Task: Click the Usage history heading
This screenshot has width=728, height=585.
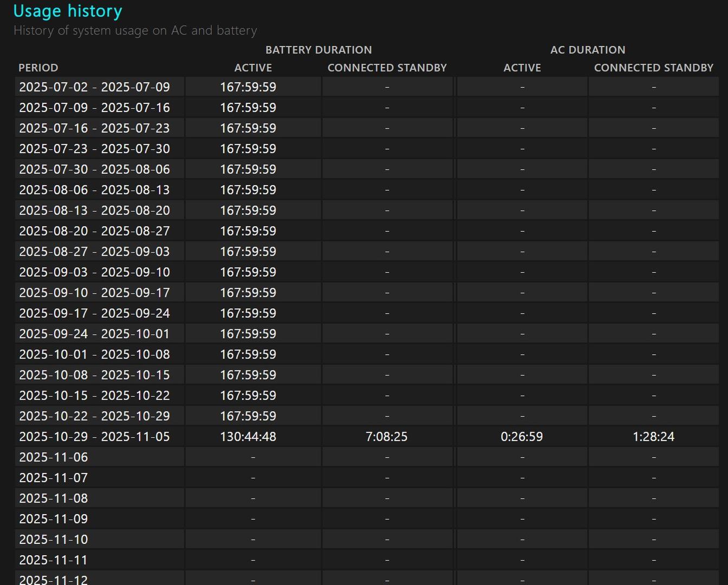Action: click(68, 11)
